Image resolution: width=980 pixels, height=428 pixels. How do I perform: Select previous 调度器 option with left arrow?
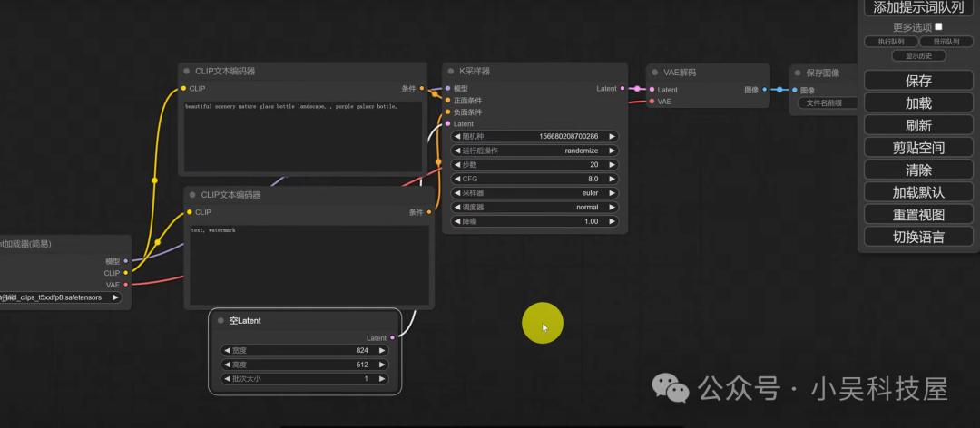pyautogui.click(x=456, y=208)
